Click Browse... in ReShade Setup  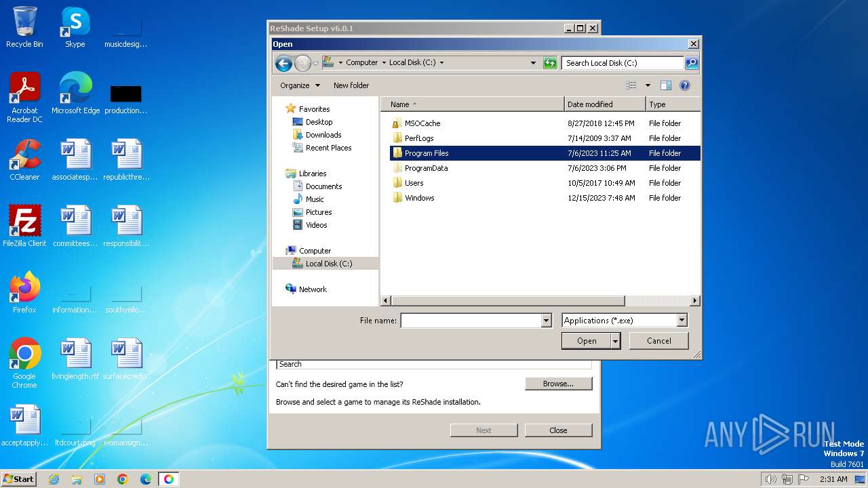tap(558, 384)
